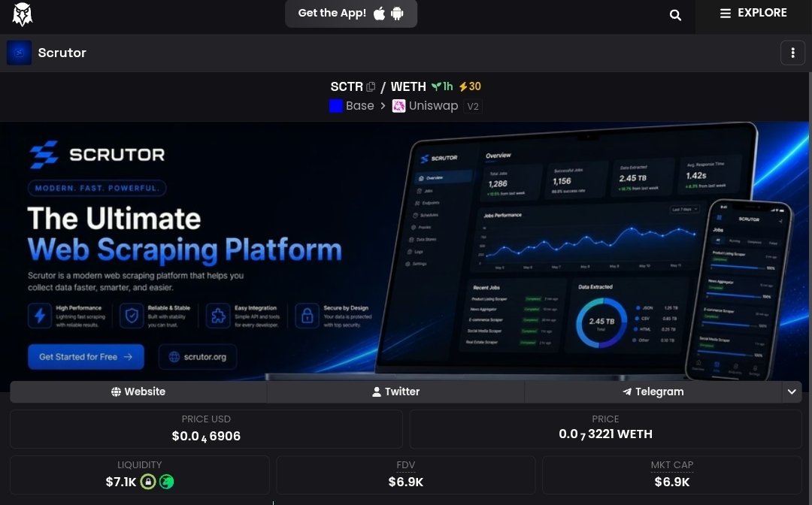Select the Uniswap DEX link

434,106
